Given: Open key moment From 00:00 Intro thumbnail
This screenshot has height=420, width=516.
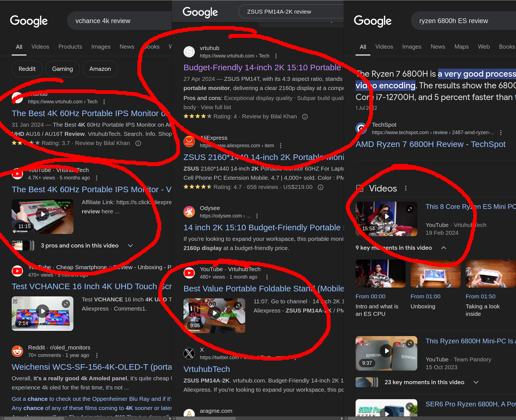Looking at the screenshot, I should point(380,274).
